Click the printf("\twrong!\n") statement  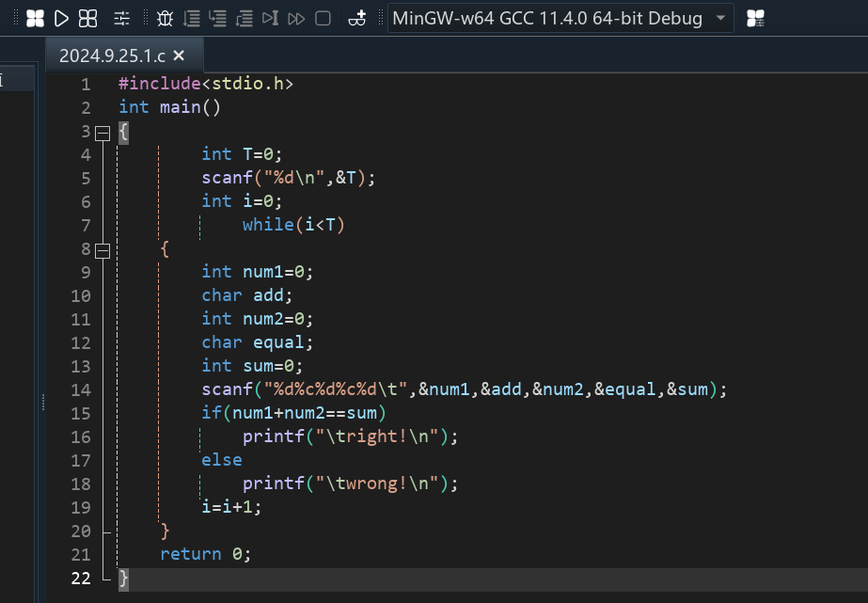pos(351,484)
